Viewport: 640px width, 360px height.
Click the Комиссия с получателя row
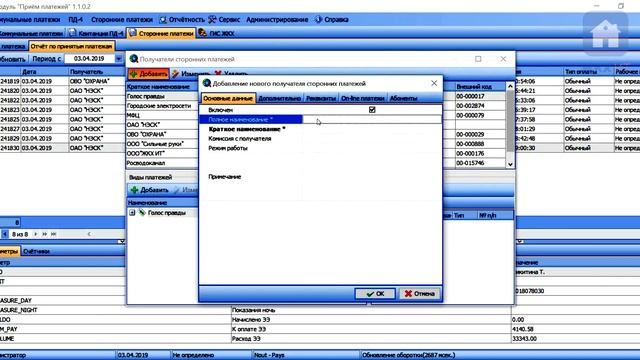click(x=320, y=139)
